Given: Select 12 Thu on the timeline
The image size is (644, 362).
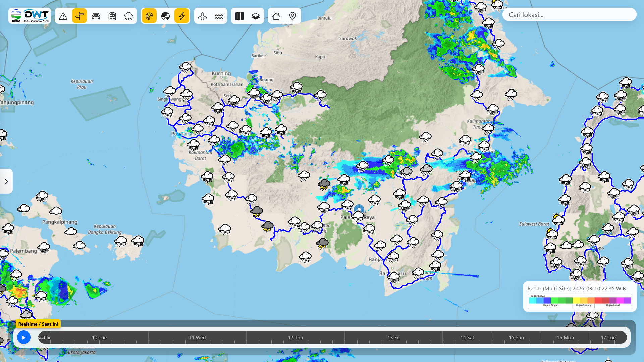Looking at the screenshot, I should 295,337.
